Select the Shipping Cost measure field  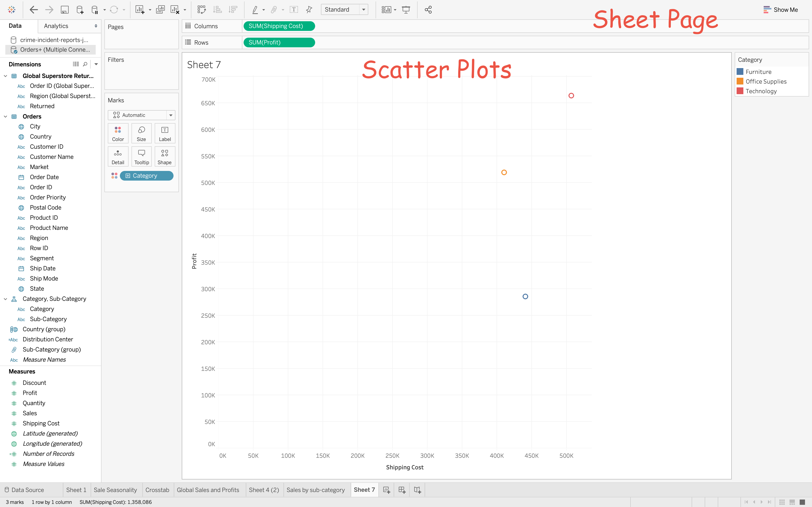click(41, 423)
